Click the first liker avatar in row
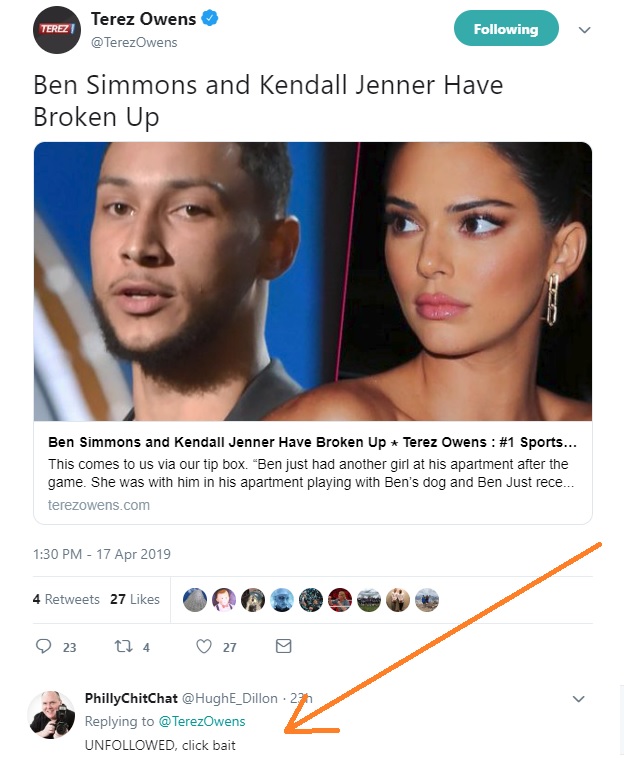 coord(195,599)
